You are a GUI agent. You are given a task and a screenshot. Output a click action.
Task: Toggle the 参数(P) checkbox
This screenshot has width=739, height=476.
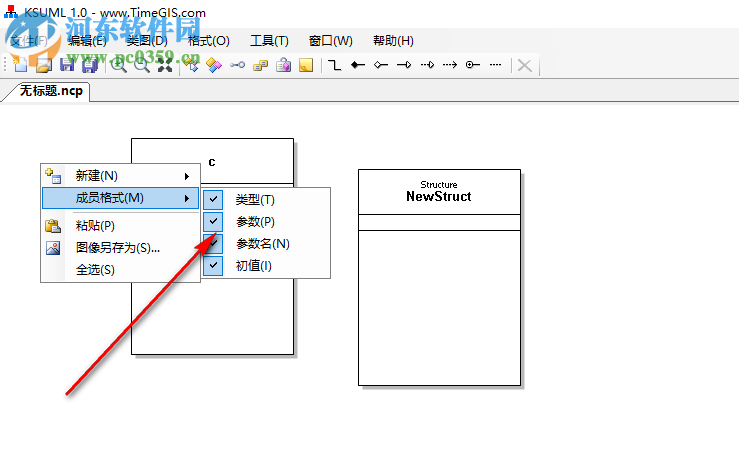[x=213, y=221]
